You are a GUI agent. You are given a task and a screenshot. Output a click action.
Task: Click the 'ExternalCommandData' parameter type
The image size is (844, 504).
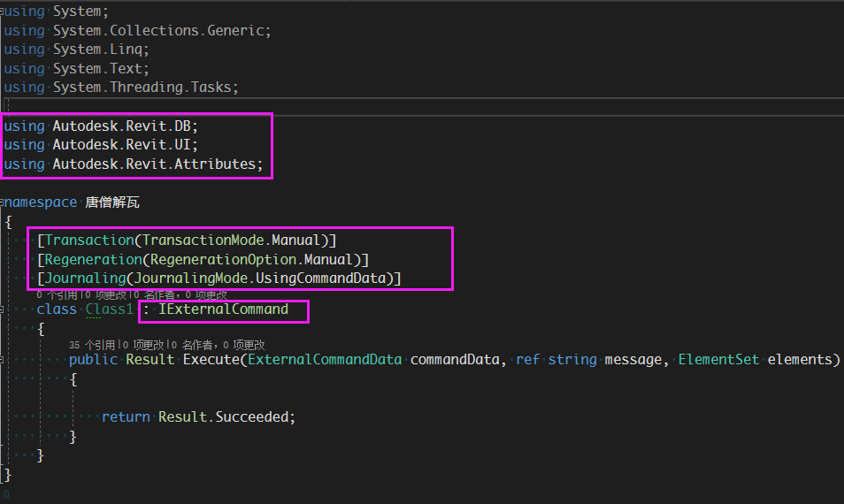[325, 359]
